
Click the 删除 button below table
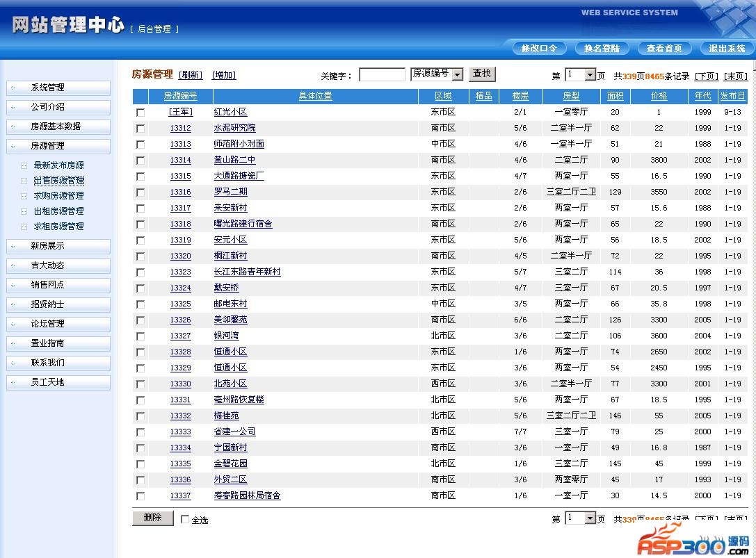(153, 518)
